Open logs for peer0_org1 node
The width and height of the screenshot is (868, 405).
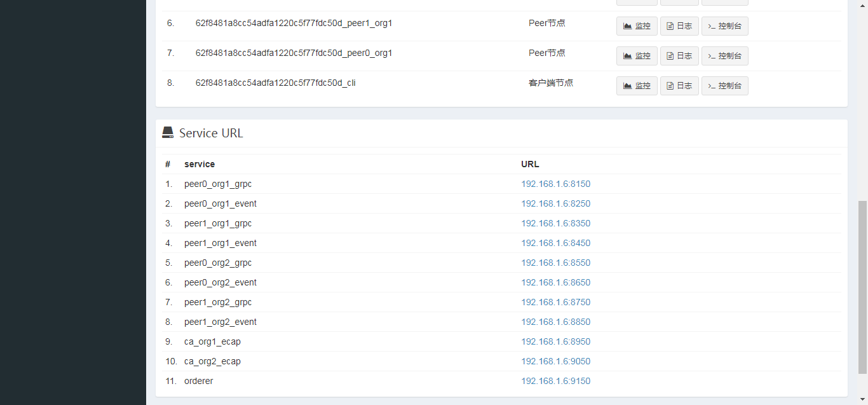679,56
